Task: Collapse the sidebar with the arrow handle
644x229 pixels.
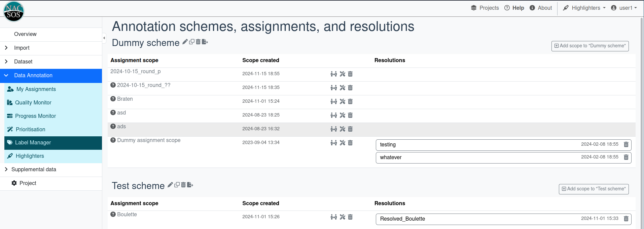Action: click(104, 38)
